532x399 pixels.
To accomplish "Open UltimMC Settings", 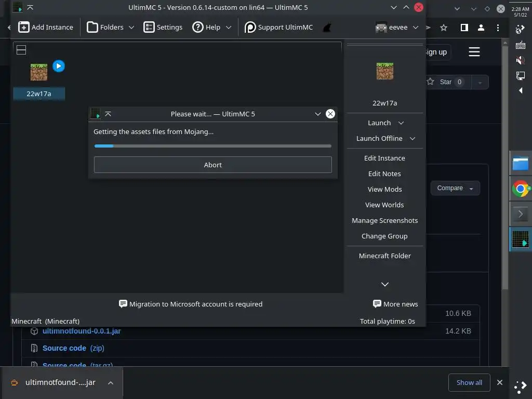I will point(163,27).
